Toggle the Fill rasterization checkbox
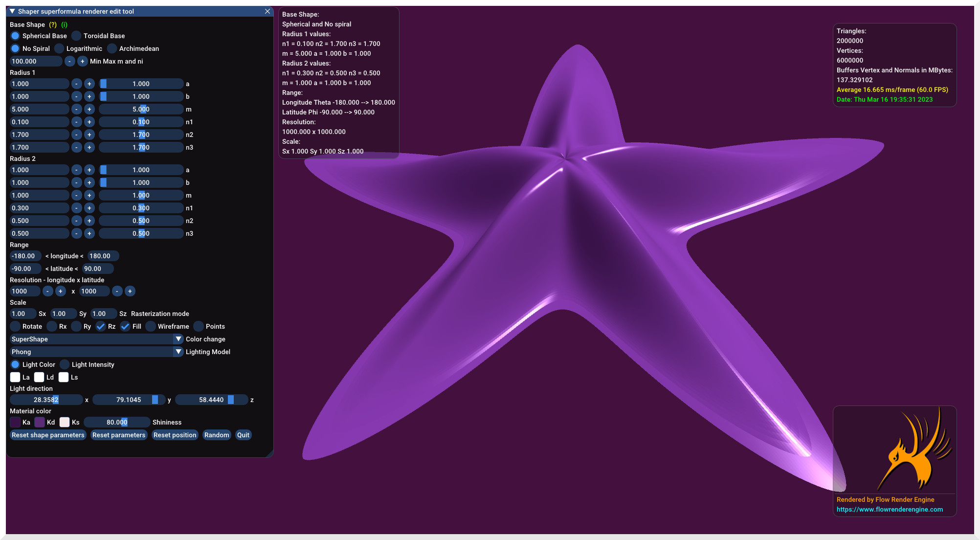The image size is (980, 540). [x=125, y=326]
